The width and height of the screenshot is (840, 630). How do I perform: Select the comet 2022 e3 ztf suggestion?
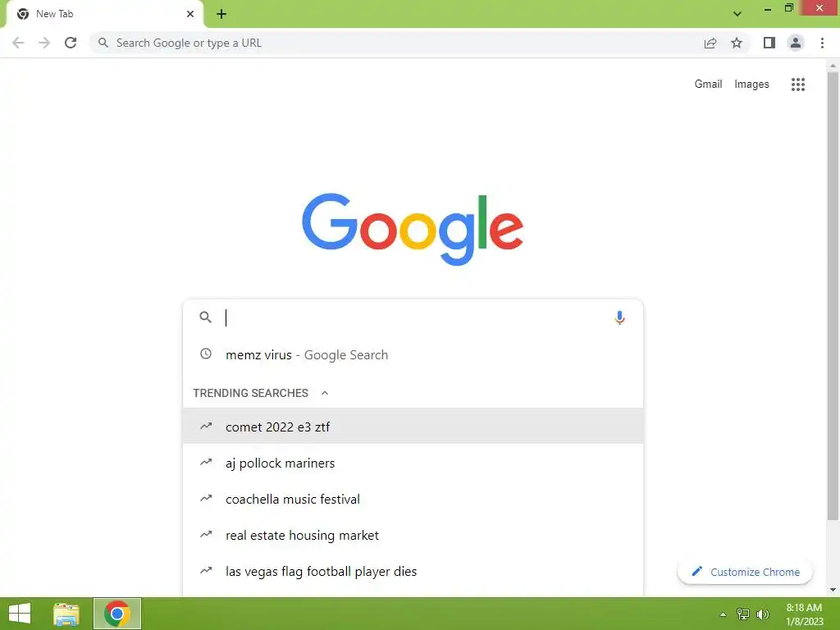(x=413, y=427)
